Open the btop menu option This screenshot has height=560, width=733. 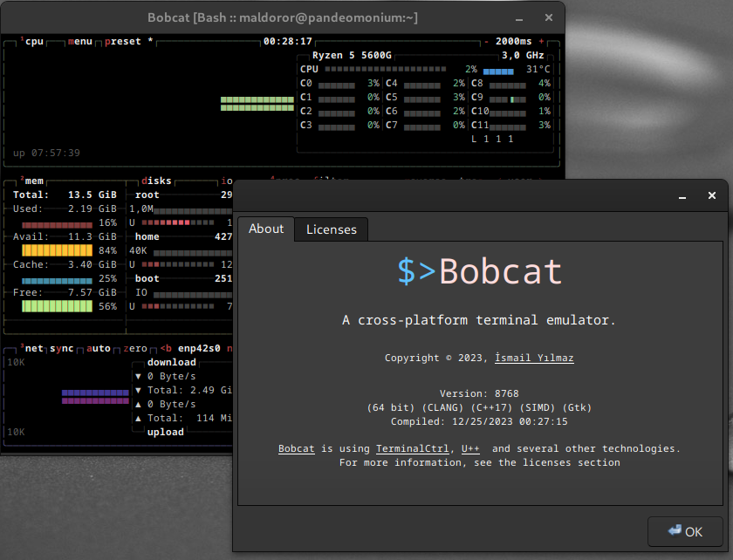point(80,41)
